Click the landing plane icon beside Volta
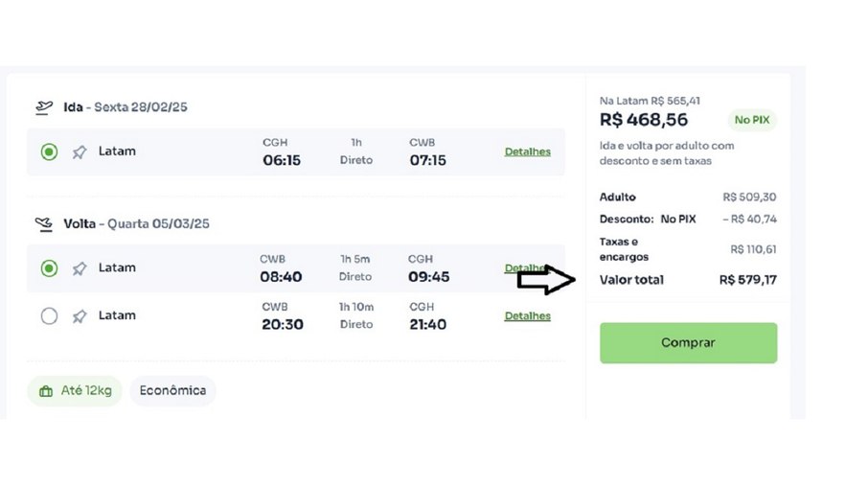 [x=43, y=223]
